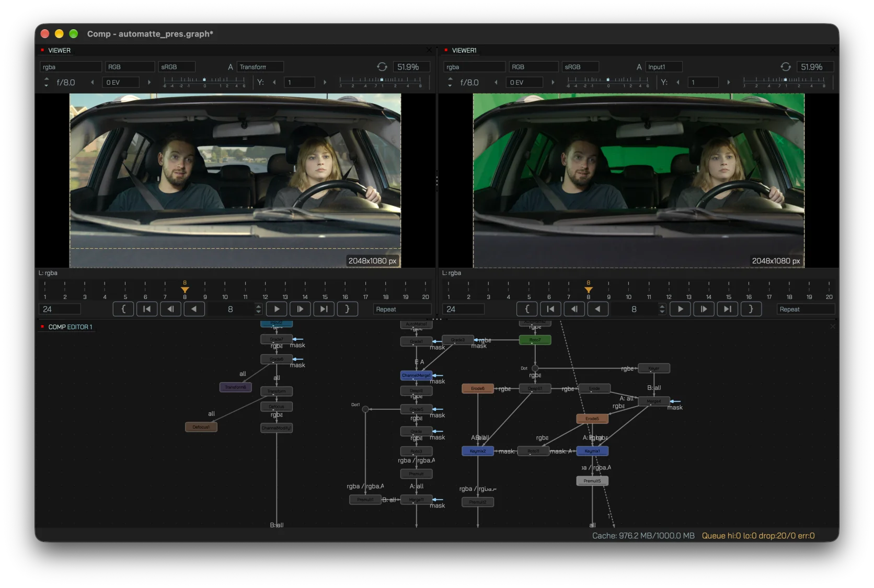Open Repeat loop mode dropdown in left viewer
The height and width of the screenshot is (588, 874).
(402, 309)
